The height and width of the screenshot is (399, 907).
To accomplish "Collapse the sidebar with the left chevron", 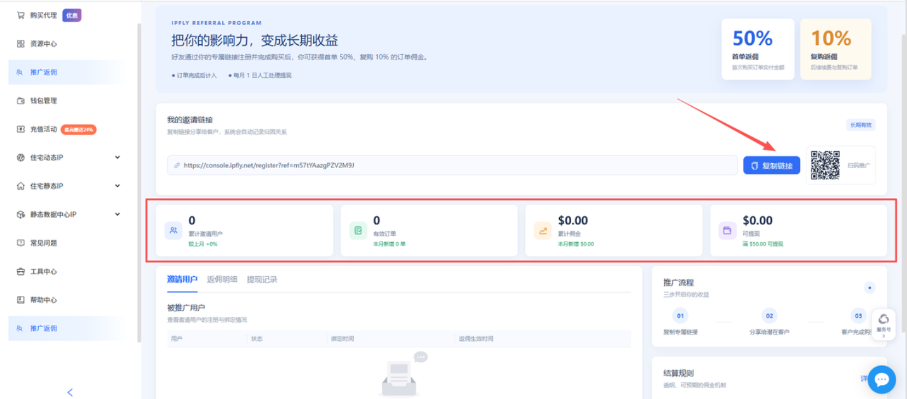I will coord(70,393).
